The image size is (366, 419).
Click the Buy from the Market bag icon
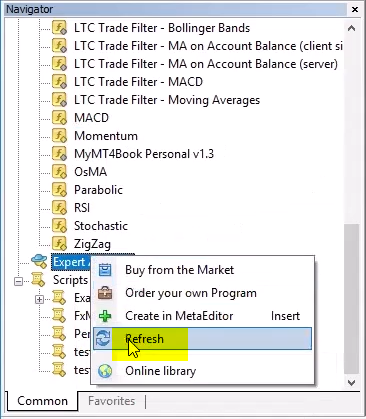pyautogui.click(x=105, y=270)
